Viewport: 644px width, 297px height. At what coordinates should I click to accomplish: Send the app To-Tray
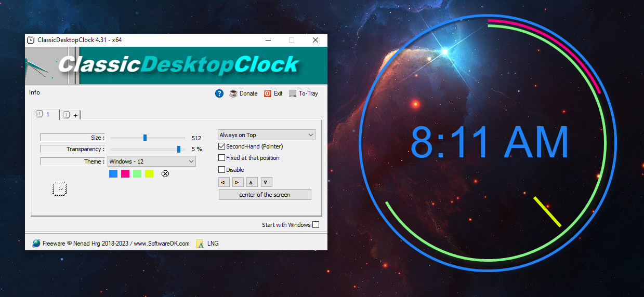304,93
